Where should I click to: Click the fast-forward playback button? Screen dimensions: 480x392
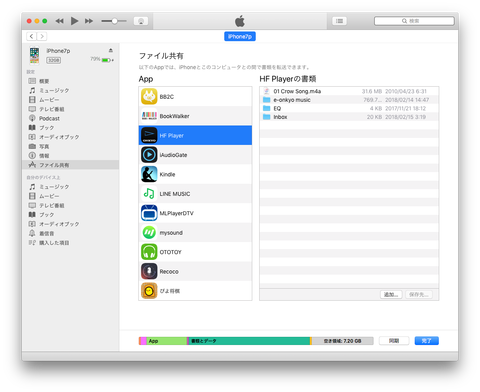click(x=89, y=21)
